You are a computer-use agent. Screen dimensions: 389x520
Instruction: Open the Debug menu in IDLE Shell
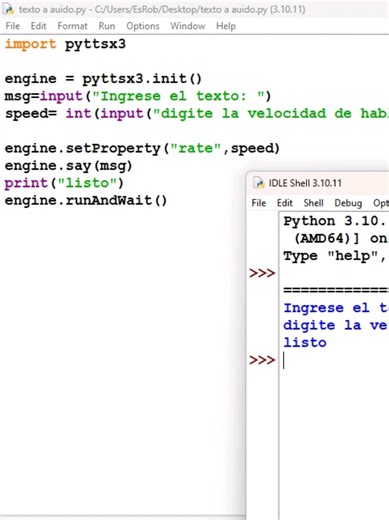click(348, 203)
